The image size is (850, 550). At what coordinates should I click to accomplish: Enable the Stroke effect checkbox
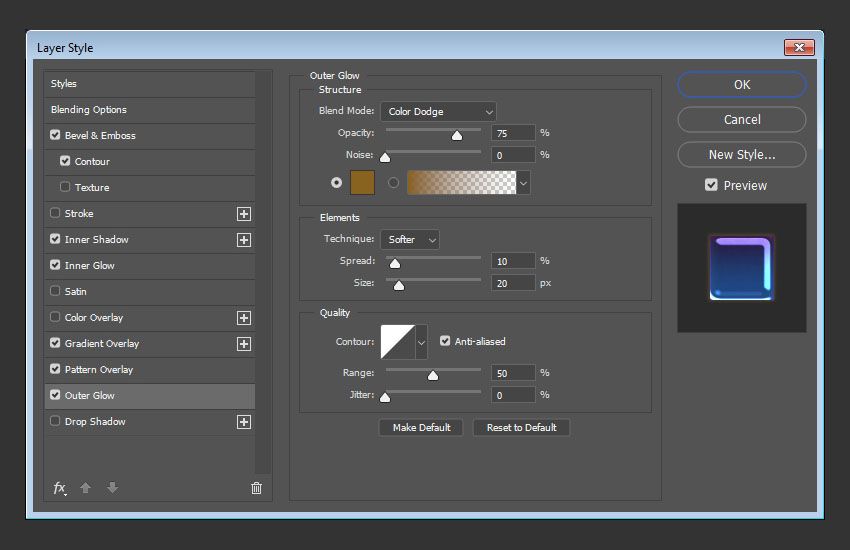55,213
